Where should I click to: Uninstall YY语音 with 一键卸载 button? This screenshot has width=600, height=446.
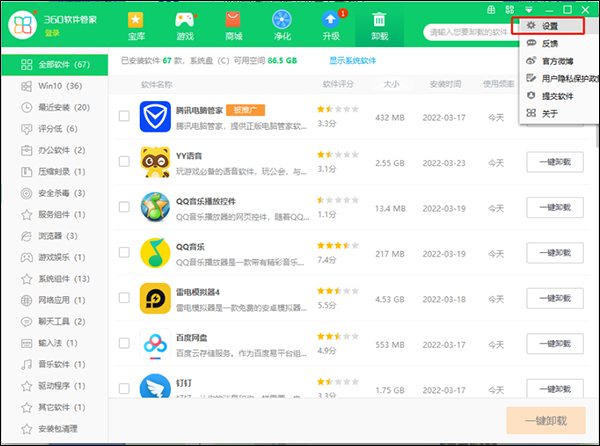click(555, 162)
